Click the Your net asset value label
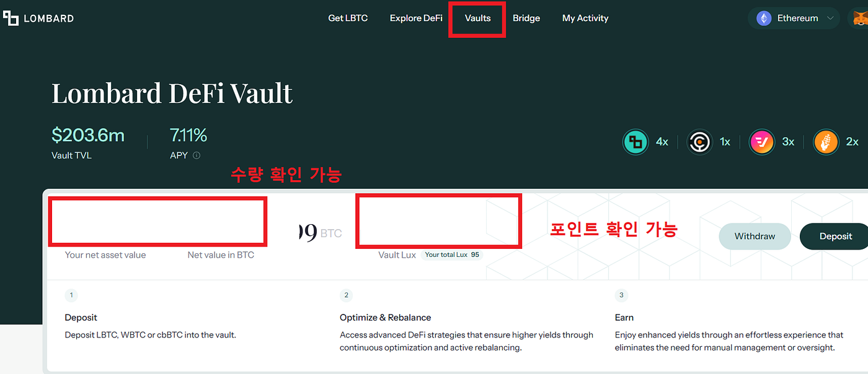Screen dimensions: 868x374 [105, 254]
